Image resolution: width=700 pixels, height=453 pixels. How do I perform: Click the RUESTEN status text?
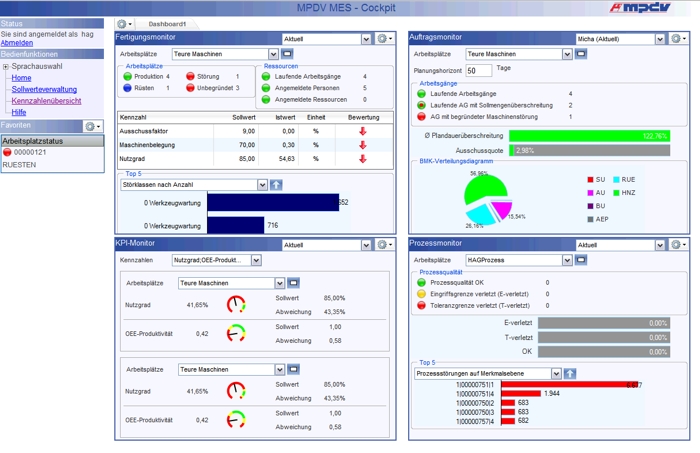(x=19, y=165)
